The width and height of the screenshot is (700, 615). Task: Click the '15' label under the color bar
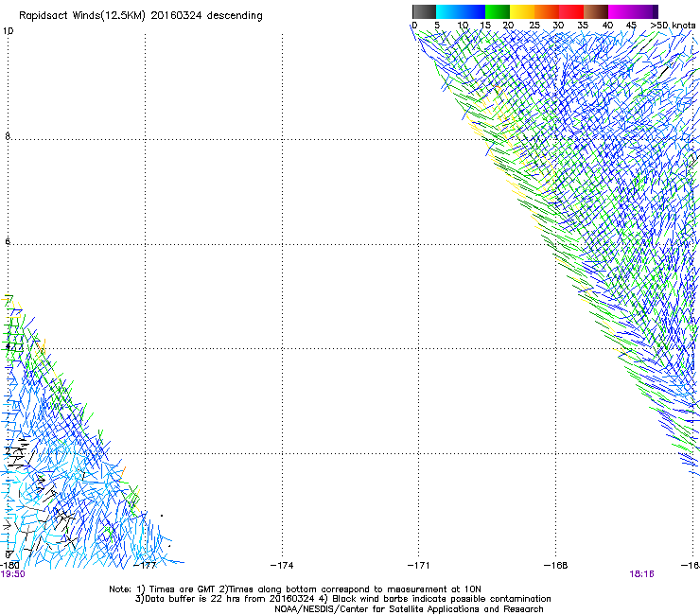485,25
